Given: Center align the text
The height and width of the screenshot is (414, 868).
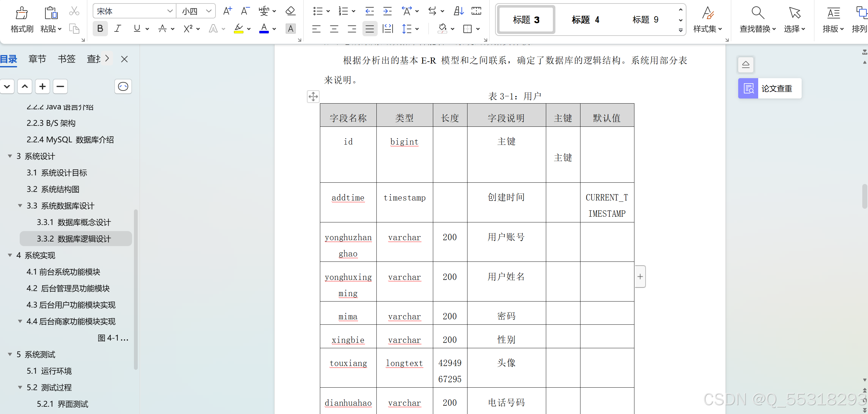Looking at the screenshot, I should click(x=334, y=29).
